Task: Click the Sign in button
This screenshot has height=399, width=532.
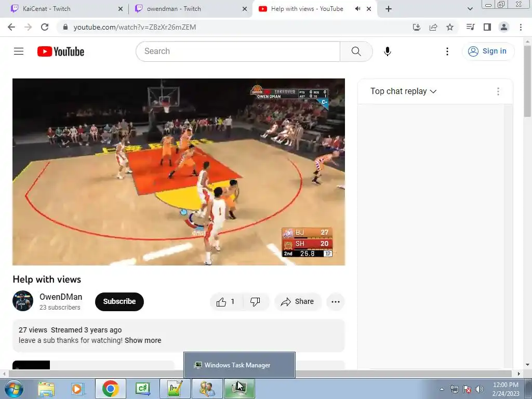Action: (488, 51)
